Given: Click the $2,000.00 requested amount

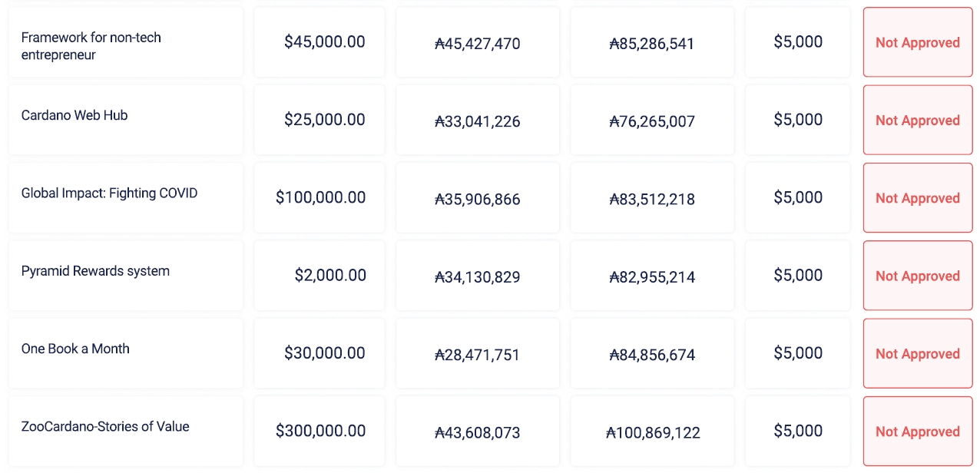Looking at the screenshot, I should click(x=329, y=276).
